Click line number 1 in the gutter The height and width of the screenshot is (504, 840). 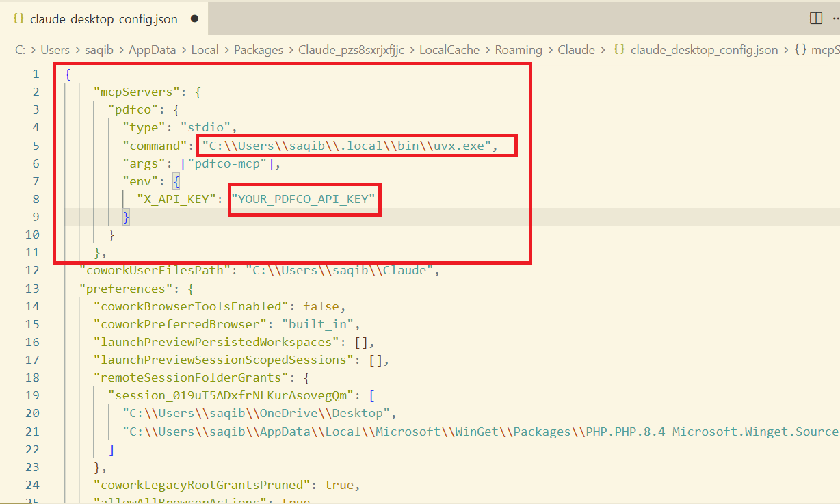36,74
